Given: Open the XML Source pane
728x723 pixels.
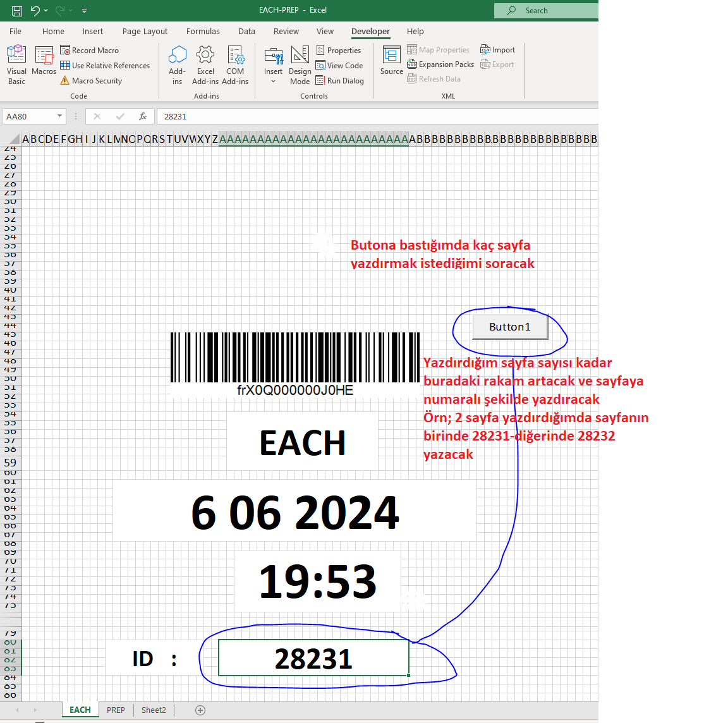Looking at the screenshot, I should coord(391,61).
